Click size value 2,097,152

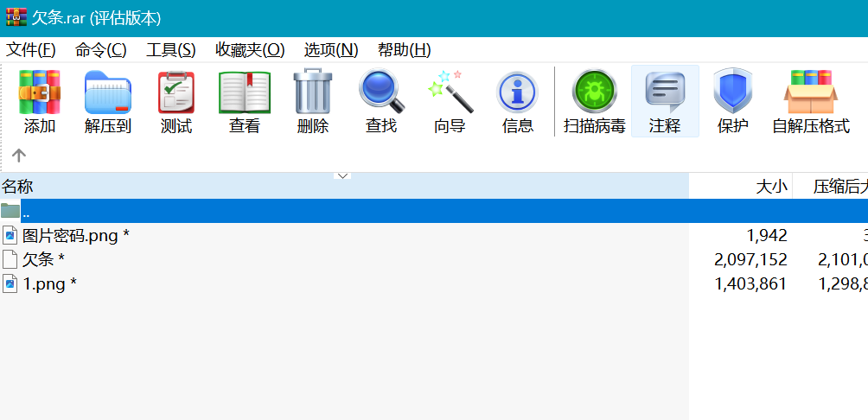[x=750, y=259]
